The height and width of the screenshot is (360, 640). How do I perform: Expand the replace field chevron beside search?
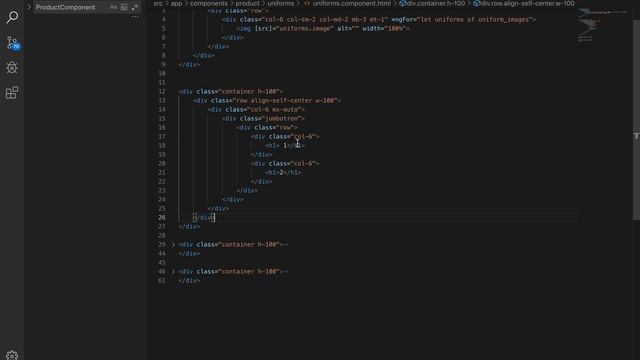point(29,7)
